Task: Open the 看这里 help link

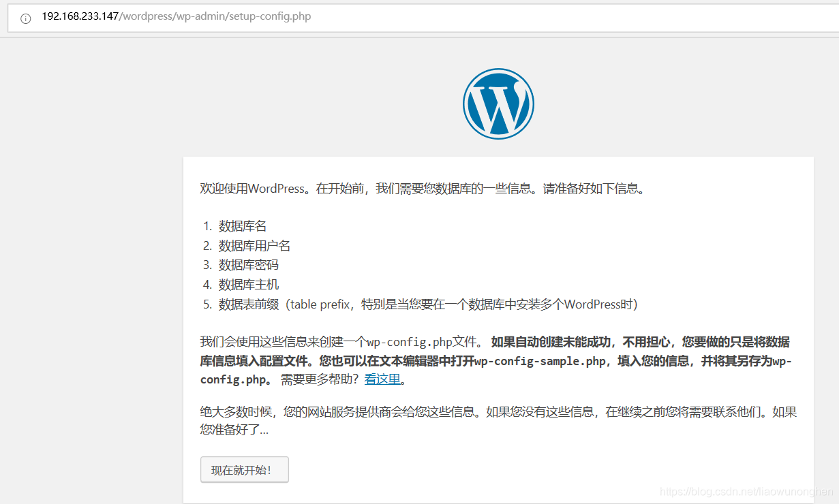Action: 382,379
